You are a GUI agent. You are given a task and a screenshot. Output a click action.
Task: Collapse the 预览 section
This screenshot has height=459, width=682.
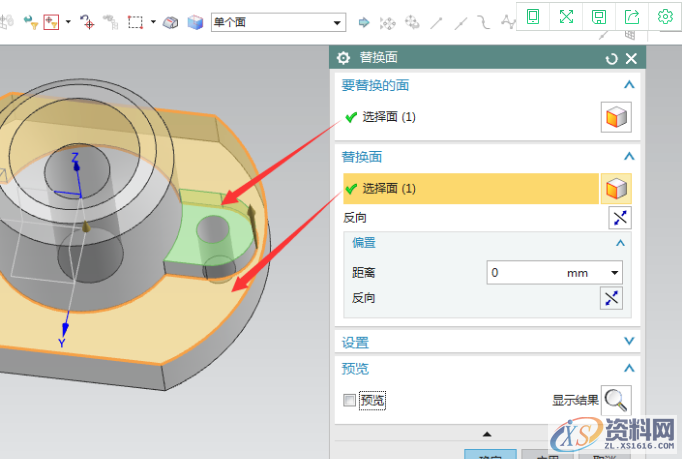(x=629, y=369)
